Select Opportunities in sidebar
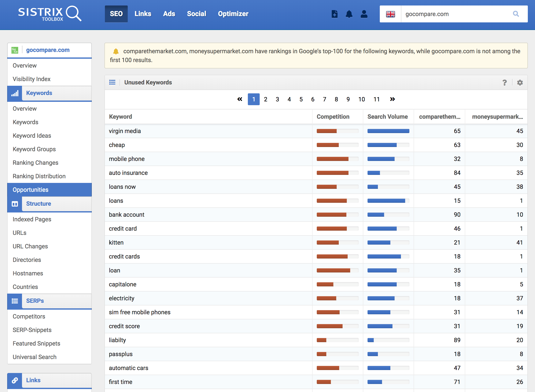535x392 pixels. click(x=49, y=190)
